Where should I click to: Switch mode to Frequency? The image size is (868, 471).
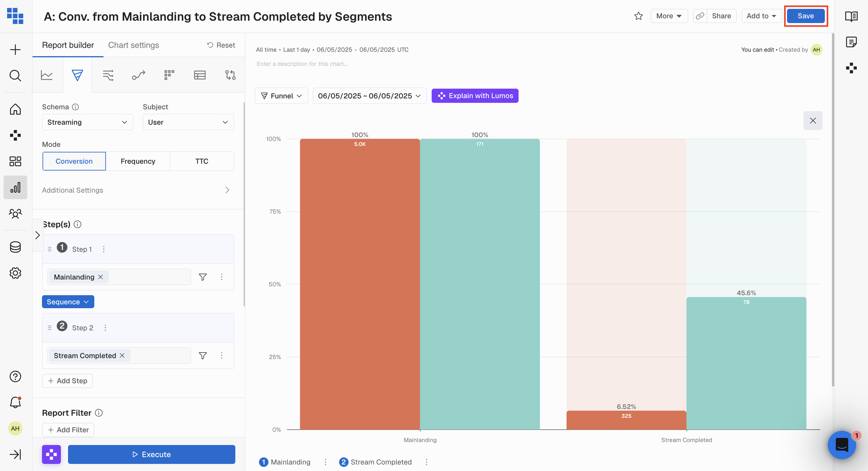tap(138, 161)
